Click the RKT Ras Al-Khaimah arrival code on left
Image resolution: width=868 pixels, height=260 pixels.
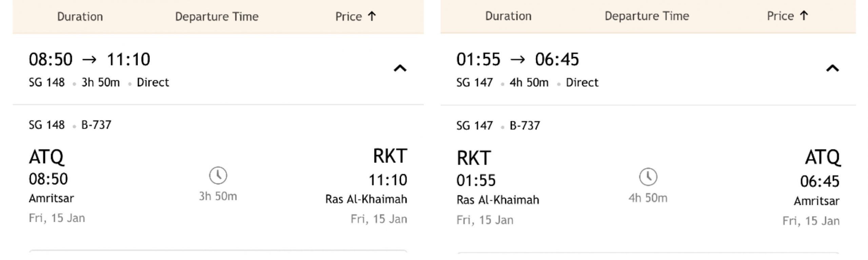click(390, 156)
